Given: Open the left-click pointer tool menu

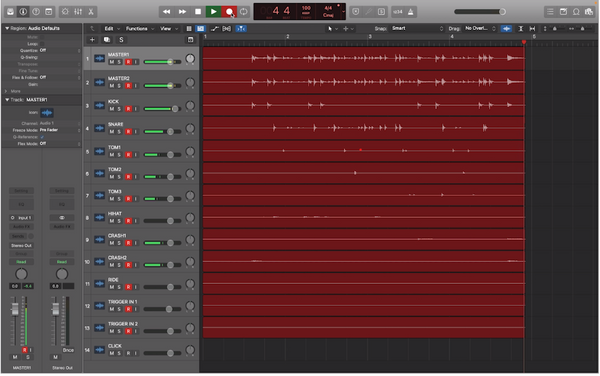Looking at the screenshot, I should coord(332,29).
